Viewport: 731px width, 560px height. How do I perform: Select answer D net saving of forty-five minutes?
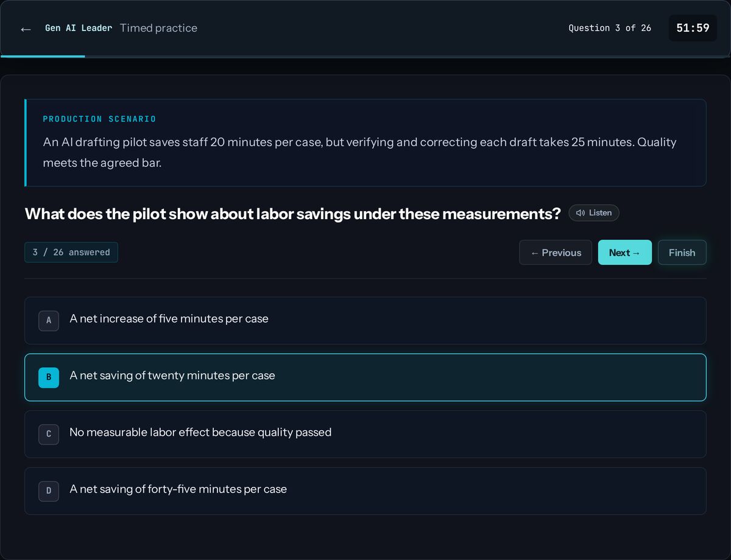click(x=365, y=491)
